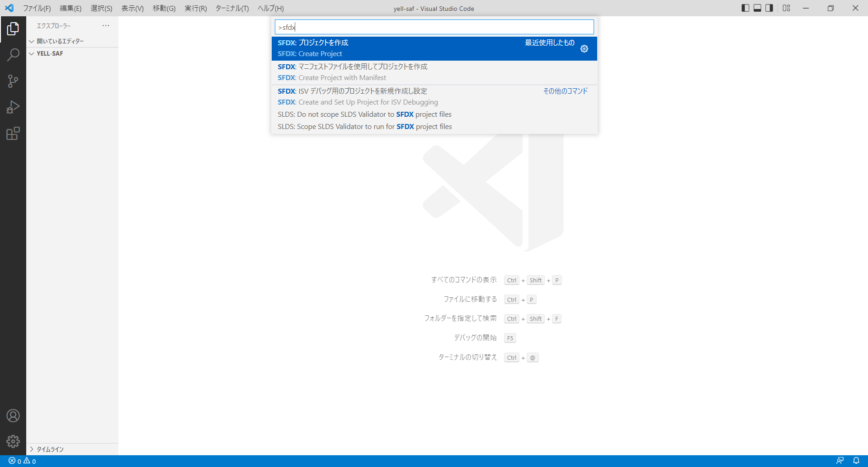Viewport: 868px width, 467px height.
Task: Open the ヘルプ(H) menu
Action: [271, 8]
